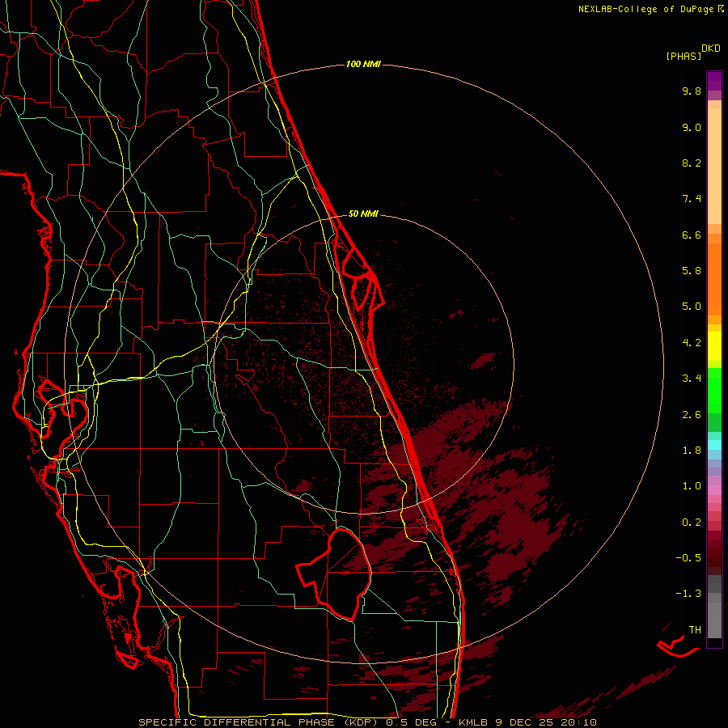
Task: Click the 9.8 legend value
Action: coord(692,91)
